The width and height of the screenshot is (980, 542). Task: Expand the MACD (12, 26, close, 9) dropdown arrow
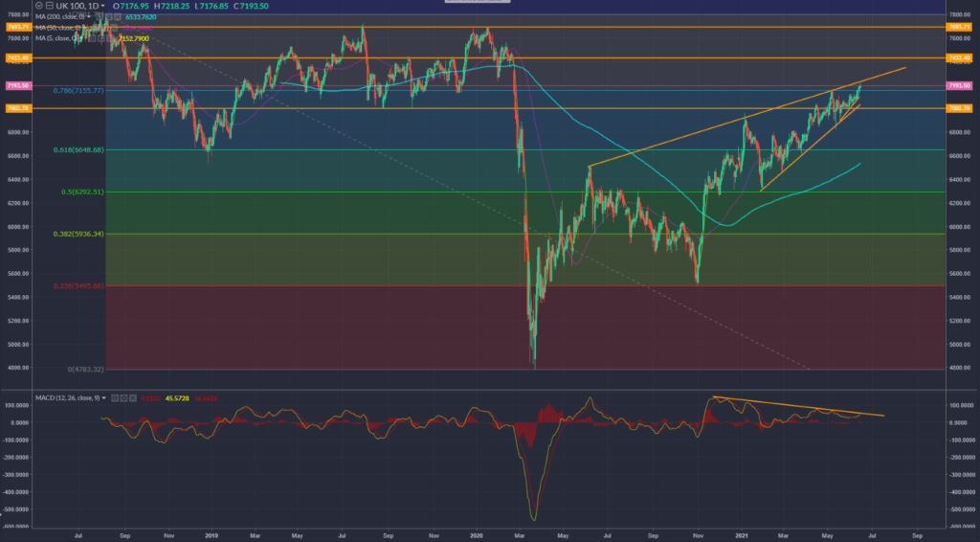pyautogui.click(x=106, y=396)
